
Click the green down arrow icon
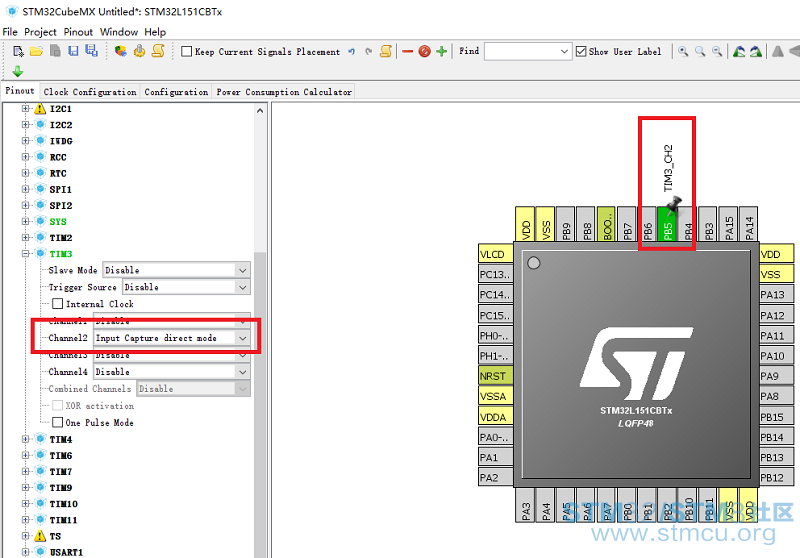(x=18, y=71)
